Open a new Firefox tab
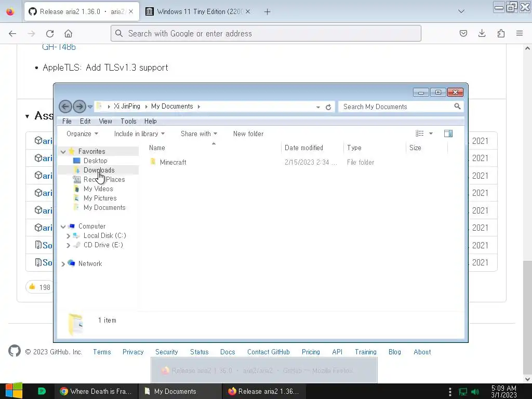Image resolution: width=532 pixels, height=399 pixels. [267, 12]
